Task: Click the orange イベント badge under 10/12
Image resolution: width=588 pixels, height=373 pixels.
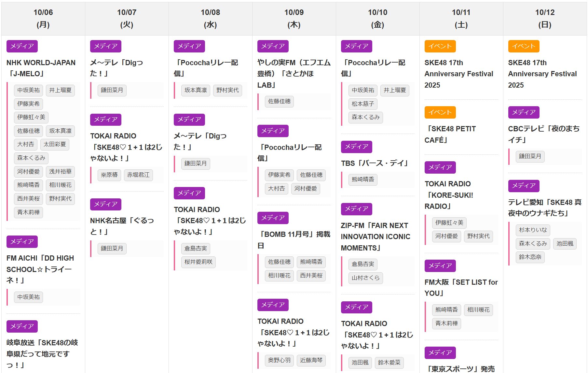Action: [x=524, y=46]
